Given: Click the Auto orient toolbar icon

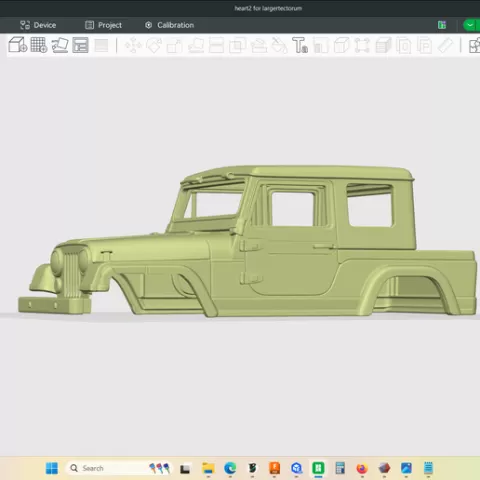Looking at the screenshot, I should tap(60, 45).
